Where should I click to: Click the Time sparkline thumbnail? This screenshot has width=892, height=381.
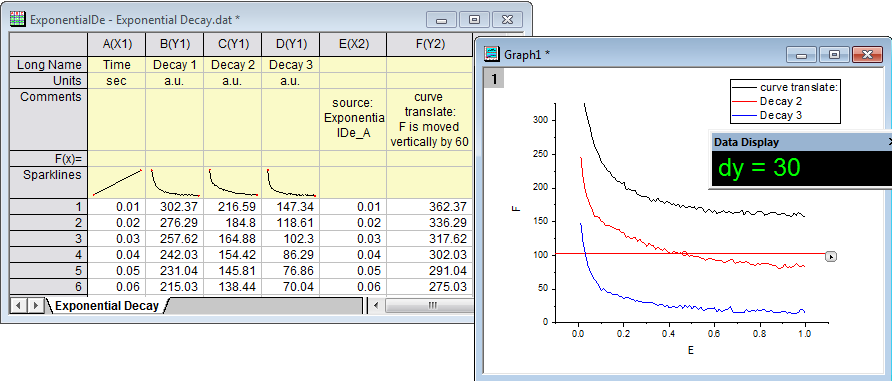117,183
